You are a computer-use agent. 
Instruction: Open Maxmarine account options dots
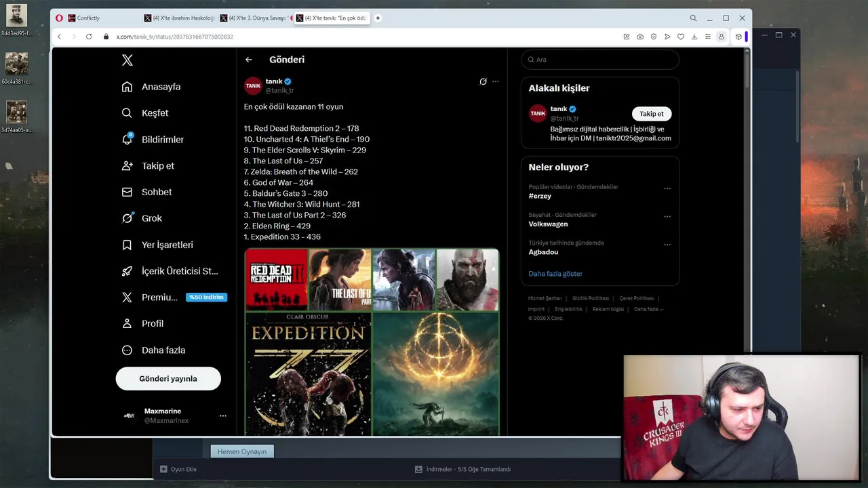click(x=223, y=415)
